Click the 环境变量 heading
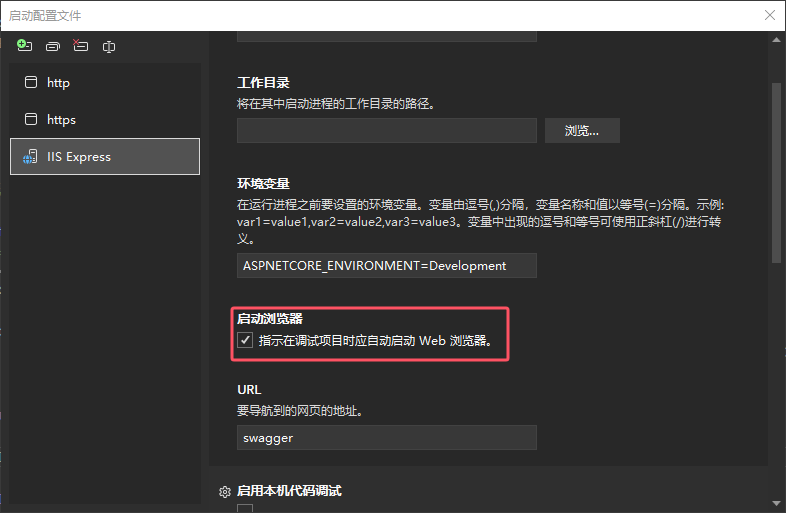 point(263,184)
